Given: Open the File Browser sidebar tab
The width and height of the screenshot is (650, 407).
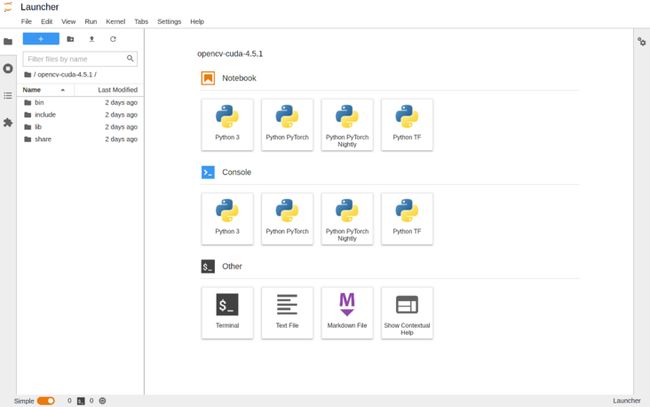Looking at the screenshot, I should pyautogui.click(x=8, y=41).
